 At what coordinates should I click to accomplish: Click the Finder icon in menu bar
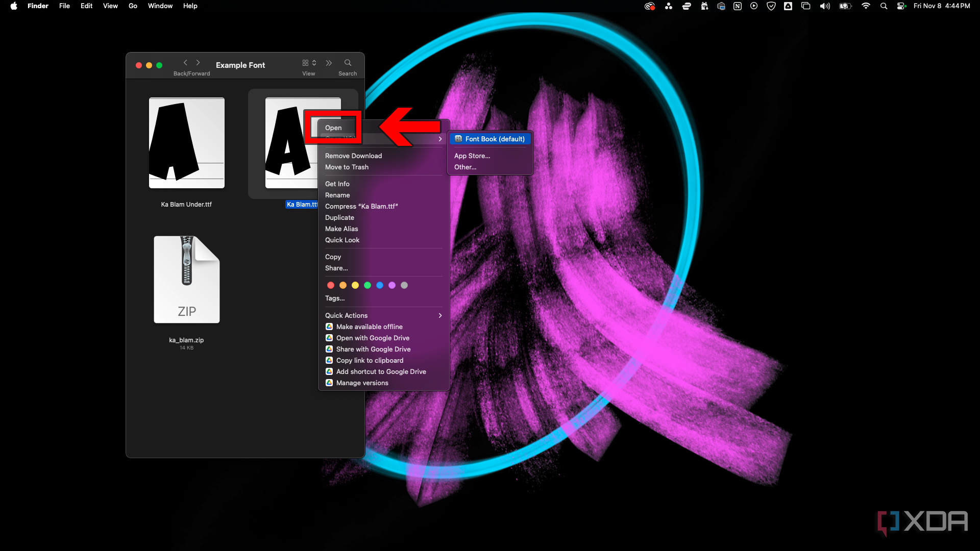coord(38,6)
